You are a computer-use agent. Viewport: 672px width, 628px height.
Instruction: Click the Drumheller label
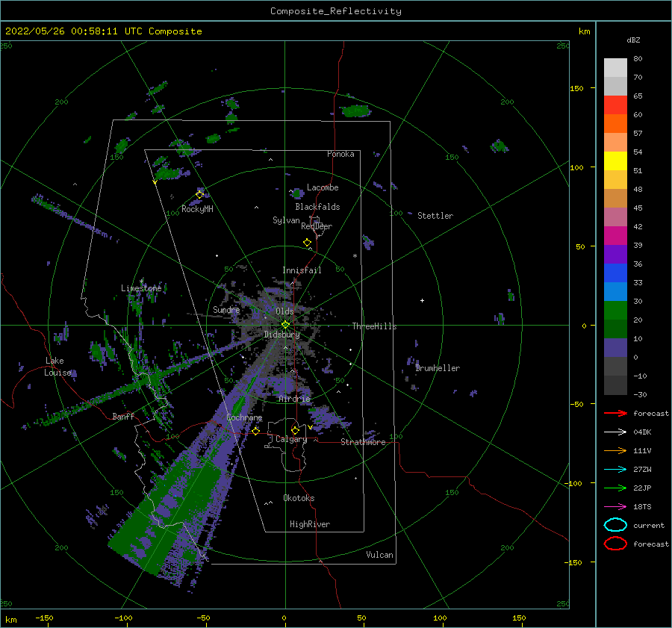[x=438, y=368]
